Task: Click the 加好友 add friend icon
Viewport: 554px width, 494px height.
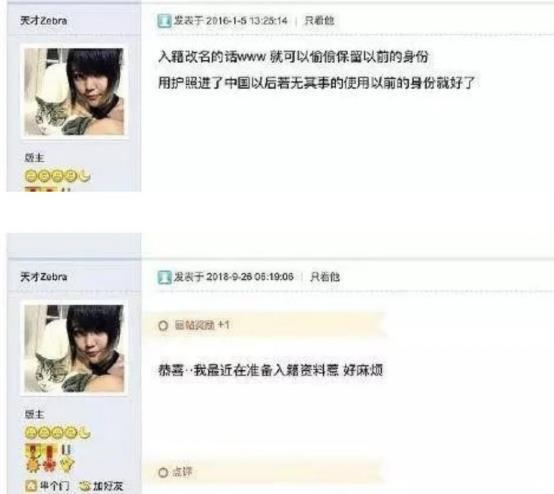Action: pyautogui.click(x=84, y=486)
